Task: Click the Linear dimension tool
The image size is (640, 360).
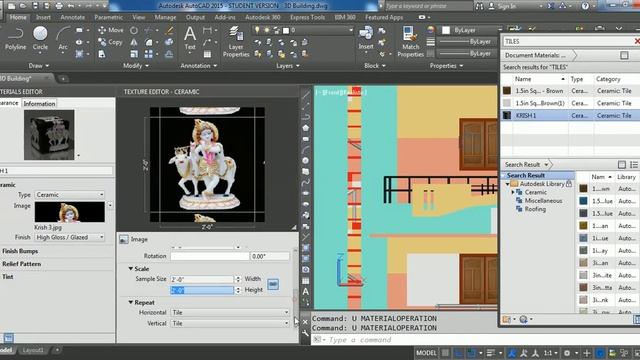Action: (x=207, y=30)
